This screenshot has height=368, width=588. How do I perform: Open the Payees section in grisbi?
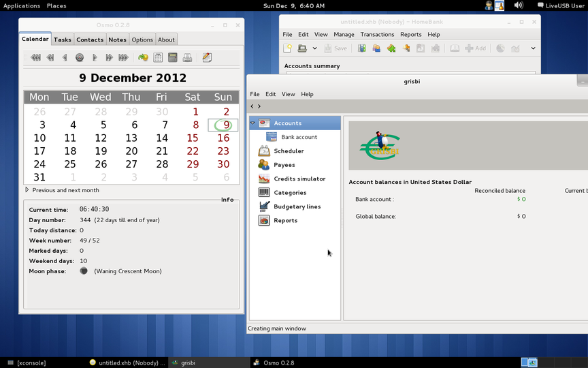click(284, 165)
